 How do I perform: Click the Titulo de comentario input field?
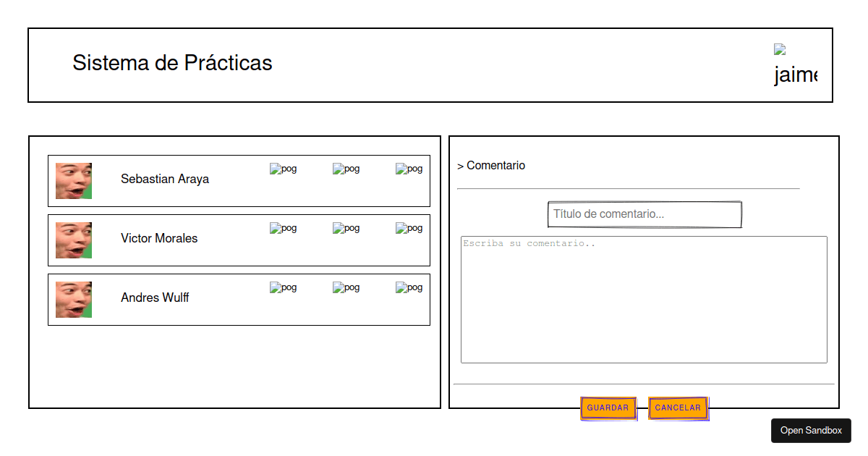click(x=644, y=214)
